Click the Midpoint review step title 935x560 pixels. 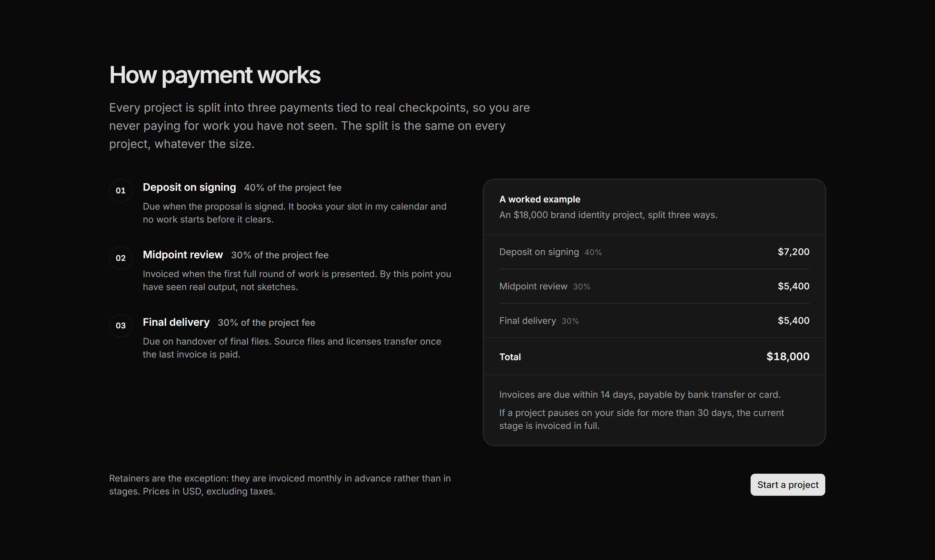(183, 255)
